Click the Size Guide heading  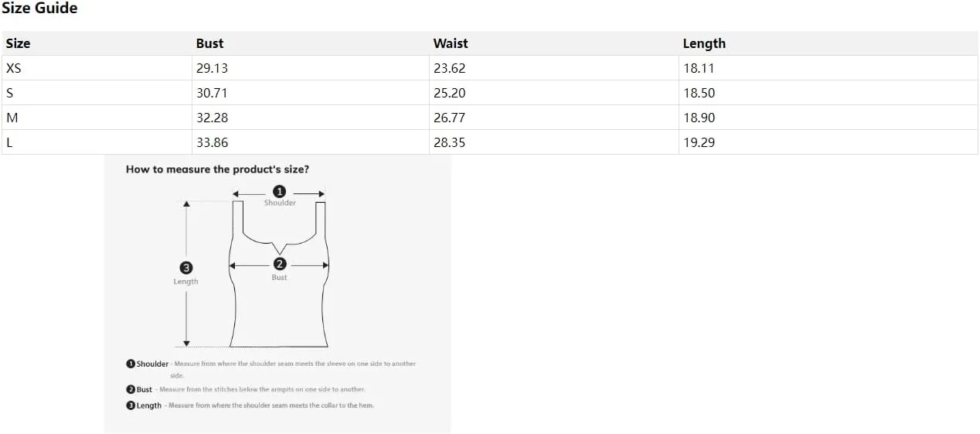point(39,9)
